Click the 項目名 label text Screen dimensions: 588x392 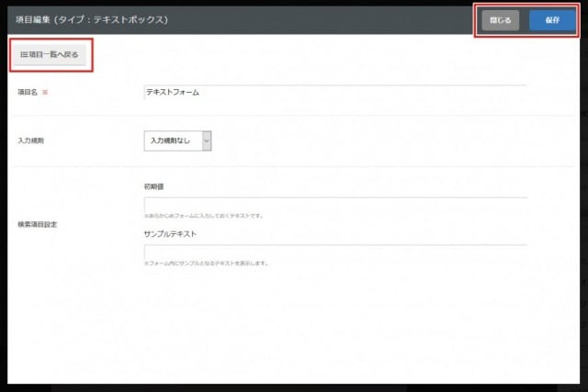pos(28,92)
